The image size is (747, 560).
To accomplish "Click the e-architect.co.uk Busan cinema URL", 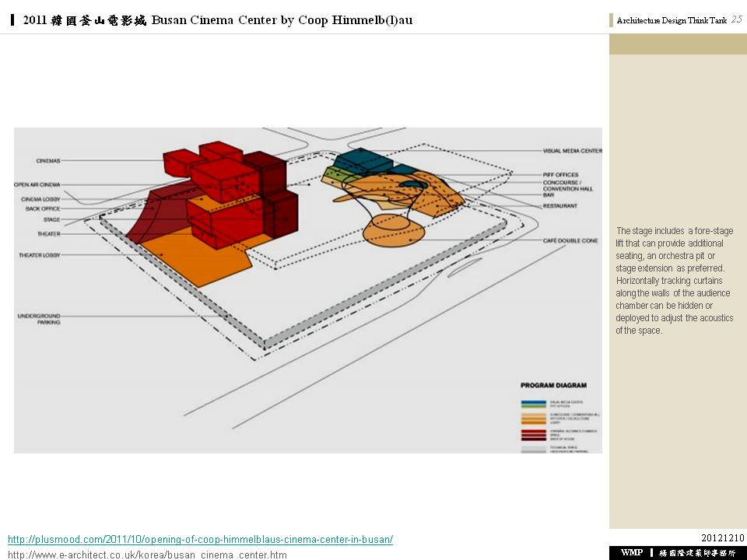I will [x=147, y=555].
